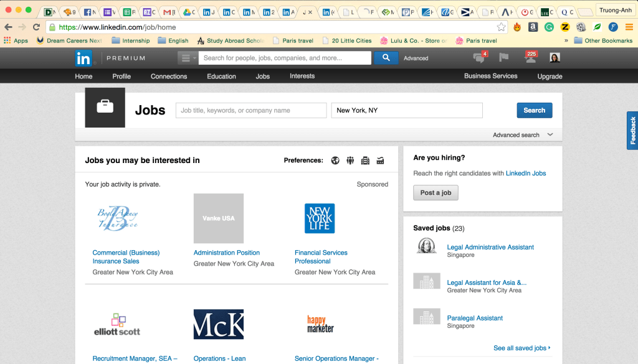638x364 pixels.
Task: Open Operations - Lean job link
Action: 219,359
